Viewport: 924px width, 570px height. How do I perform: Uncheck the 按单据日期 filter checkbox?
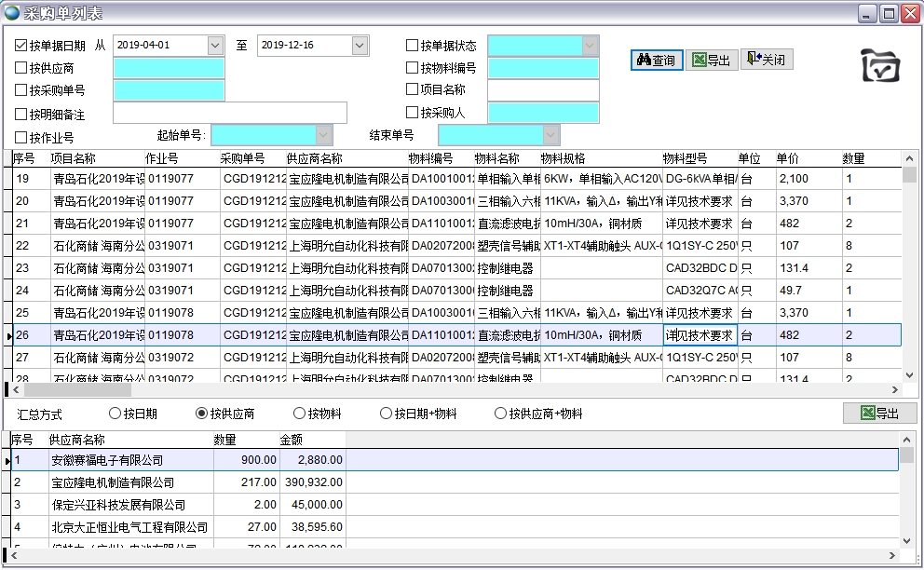(x=20, y=44)
